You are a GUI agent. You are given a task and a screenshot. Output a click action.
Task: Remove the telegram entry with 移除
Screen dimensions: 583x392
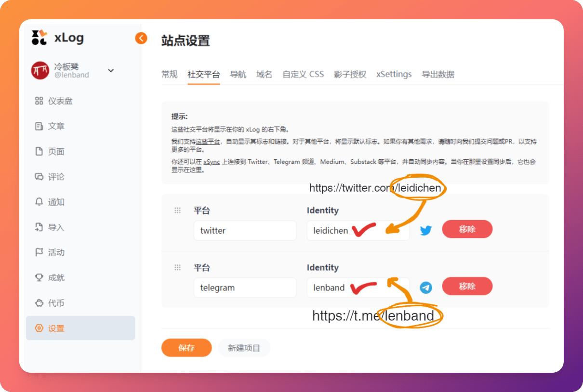[467, 286]
